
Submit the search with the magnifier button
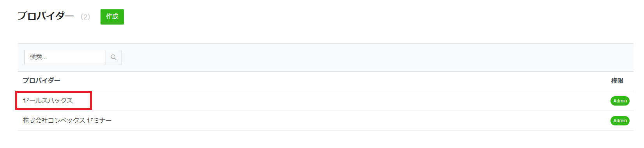pyautogui.click(x=114, y=57)
